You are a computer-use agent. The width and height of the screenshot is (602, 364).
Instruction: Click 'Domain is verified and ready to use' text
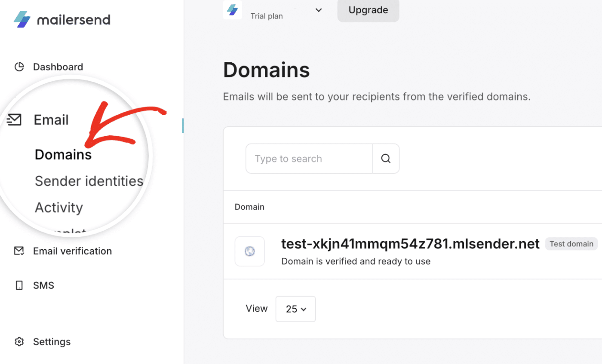point(356,261)
